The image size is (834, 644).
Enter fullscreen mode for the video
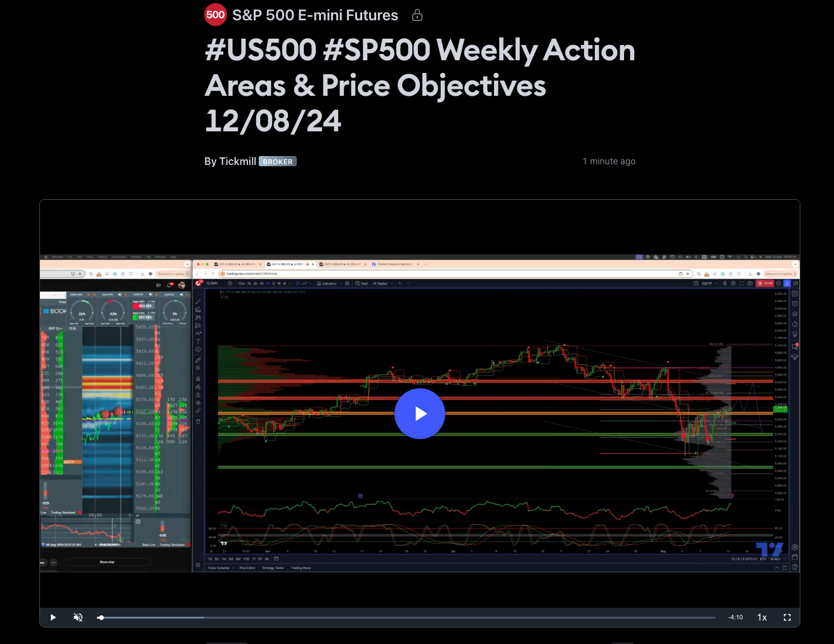(787, 617)
